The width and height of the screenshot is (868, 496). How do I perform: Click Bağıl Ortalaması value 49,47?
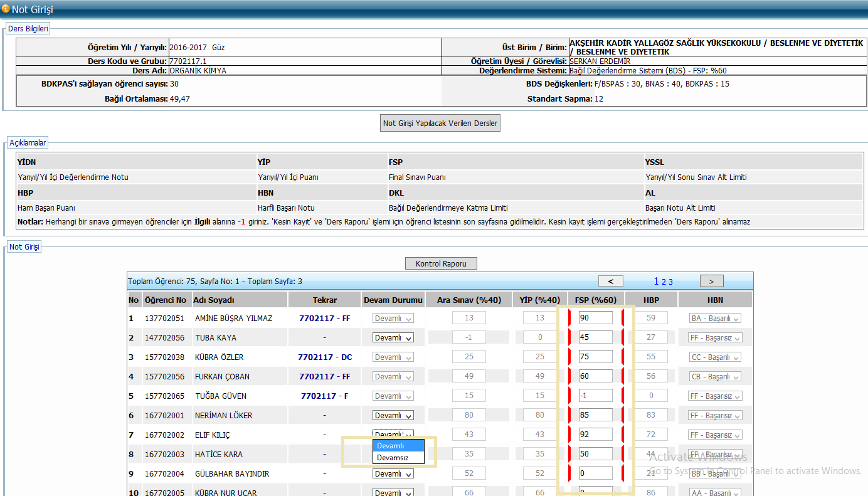click(x=180, y=98)
